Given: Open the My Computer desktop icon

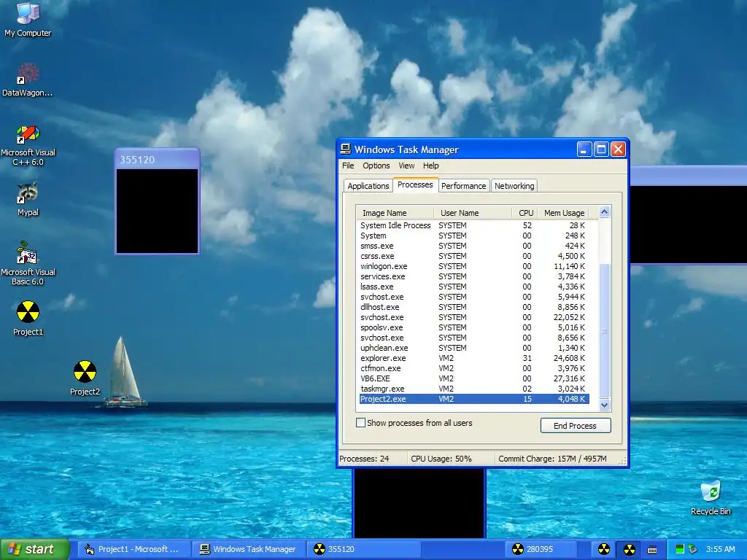Looking at the screenshot, I should (28, 19).
